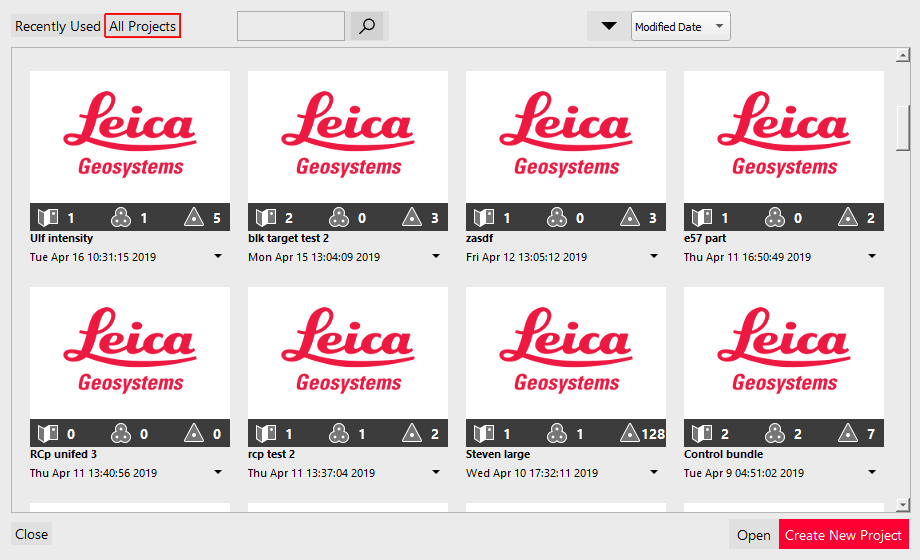920x560 pixels.
Task: Switch to the Recently Used tab
Action: point(57,27)
